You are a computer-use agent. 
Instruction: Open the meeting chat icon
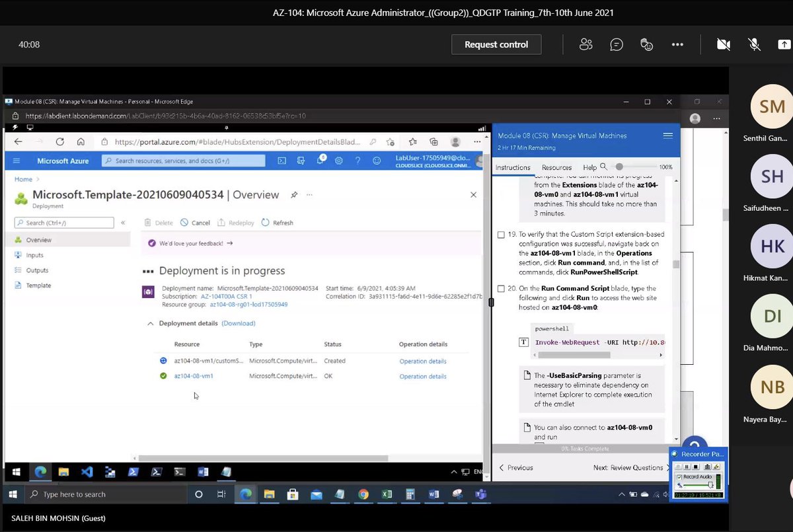click(x=617, y=44)
